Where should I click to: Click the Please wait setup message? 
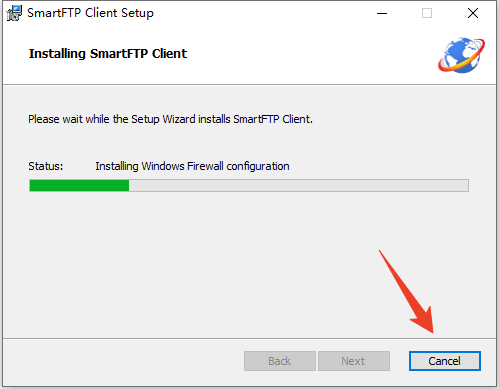(x=170, y=119)
